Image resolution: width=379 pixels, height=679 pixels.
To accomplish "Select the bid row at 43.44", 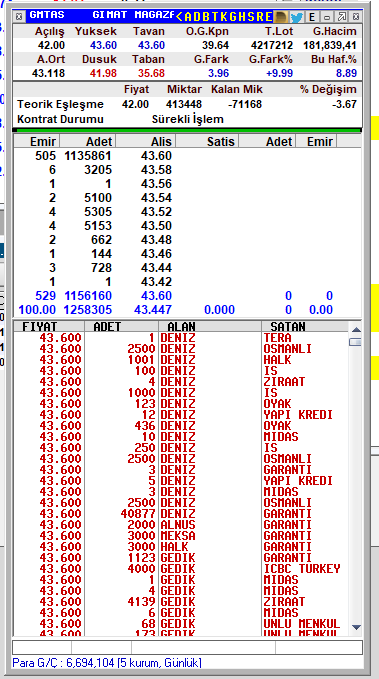I will [188, 268].
